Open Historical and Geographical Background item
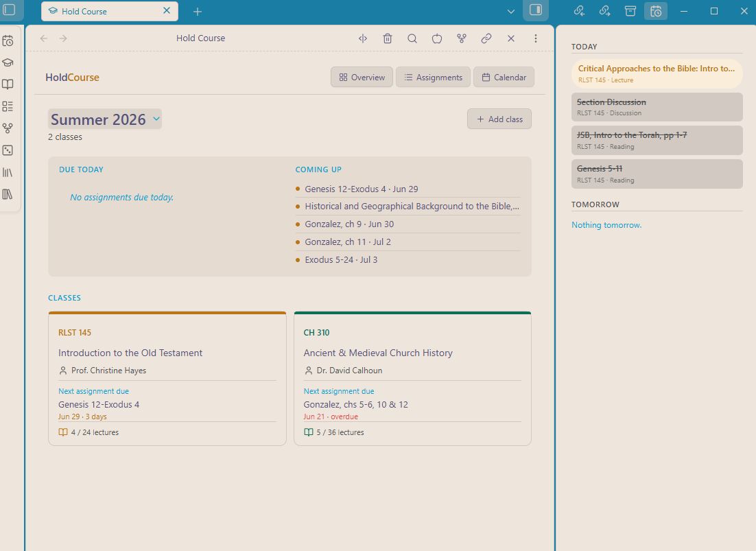The height and width of the screenshot is (551, 756). [x=407, y=207]
